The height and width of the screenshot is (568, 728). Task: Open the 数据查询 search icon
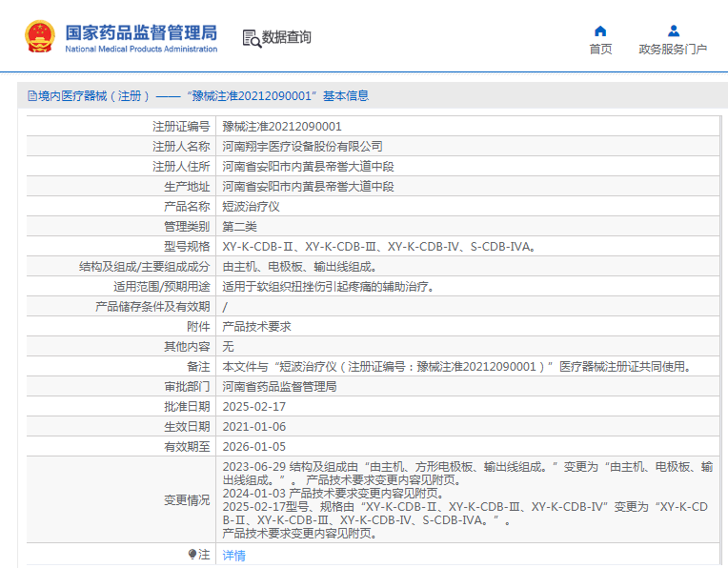[252, 38]
